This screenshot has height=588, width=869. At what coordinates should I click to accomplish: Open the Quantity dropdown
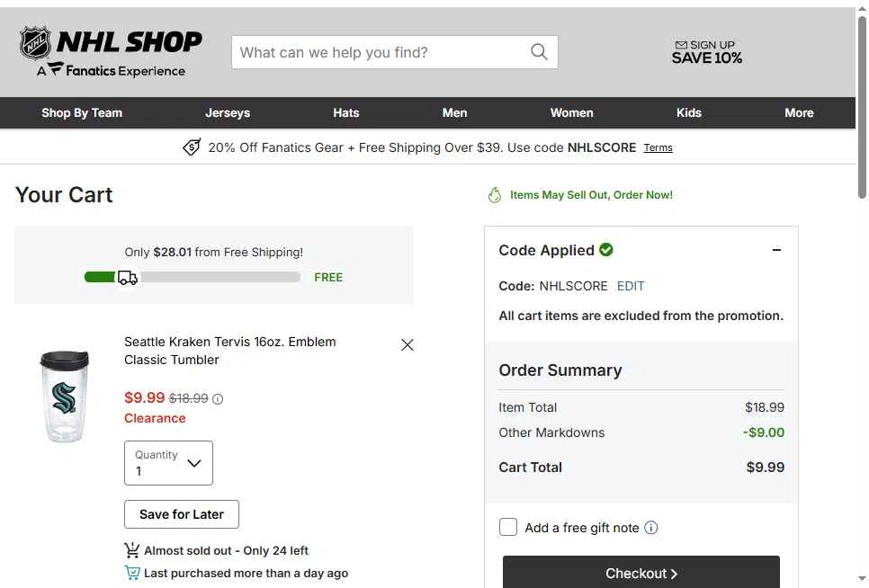click(x=168, y=463)
